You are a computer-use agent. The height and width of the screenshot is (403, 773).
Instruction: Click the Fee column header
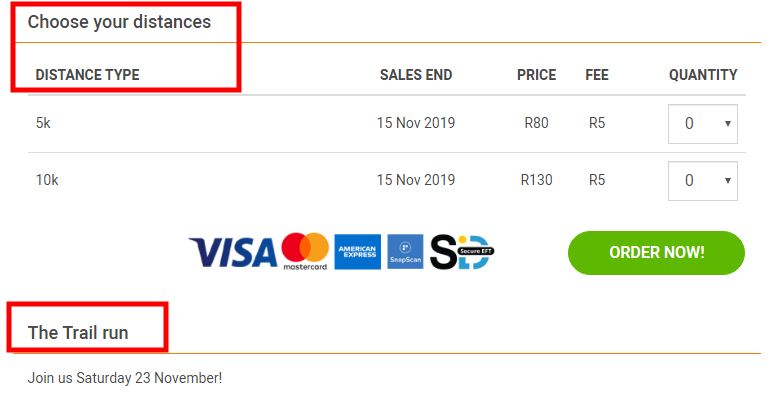pyautogui.click(x=597, y=75)
